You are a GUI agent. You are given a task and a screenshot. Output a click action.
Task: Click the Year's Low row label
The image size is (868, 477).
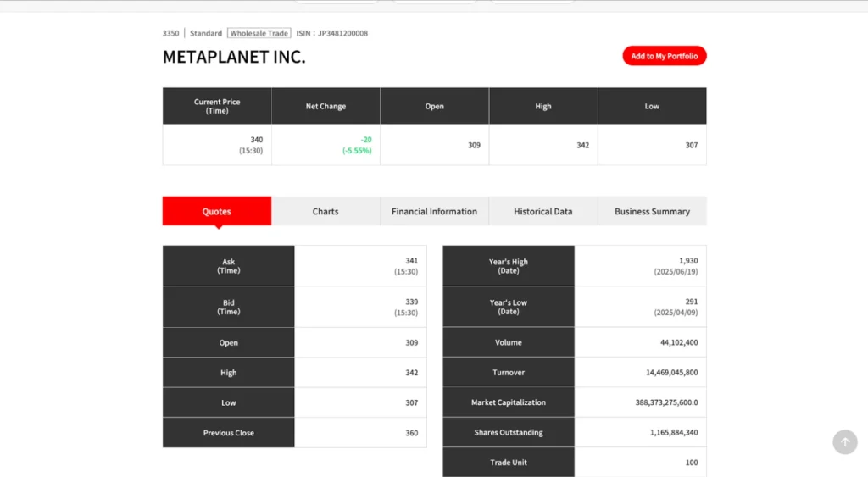(x=509, y=307)
